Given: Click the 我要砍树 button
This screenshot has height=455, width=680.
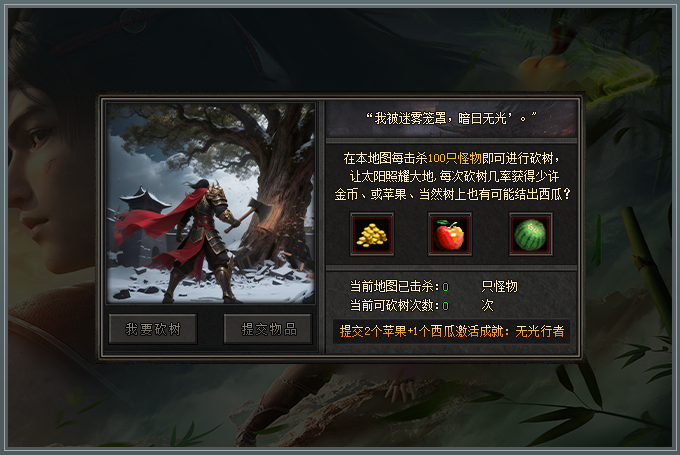Looking at the screenshot, I should tap(153, 329).
